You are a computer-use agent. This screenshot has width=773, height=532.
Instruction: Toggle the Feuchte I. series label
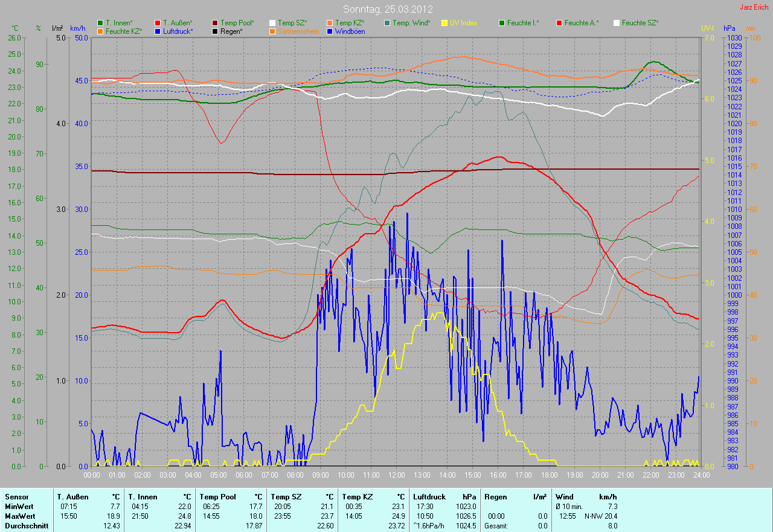pyautogui.click(x=523, y=23)
